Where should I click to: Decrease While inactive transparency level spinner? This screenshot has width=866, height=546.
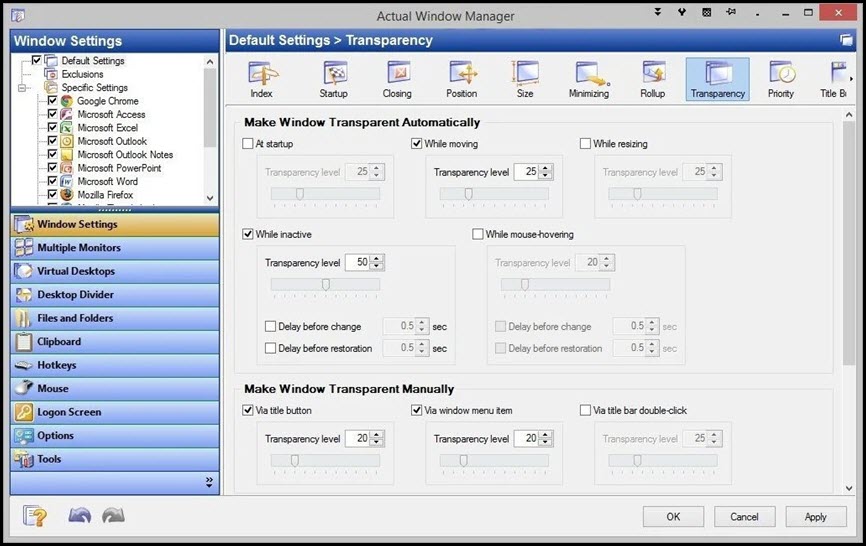click(377, 266)
